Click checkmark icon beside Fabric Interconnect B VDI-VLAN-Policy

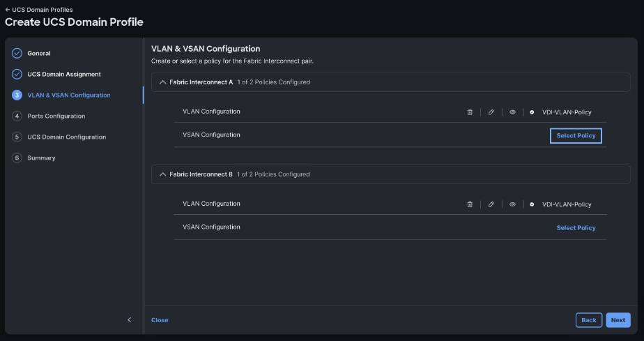[x=532, y=204]
